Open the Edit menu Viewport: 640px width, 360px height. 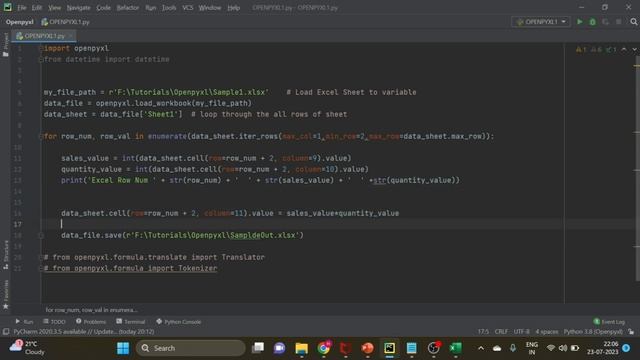(37, 8)
